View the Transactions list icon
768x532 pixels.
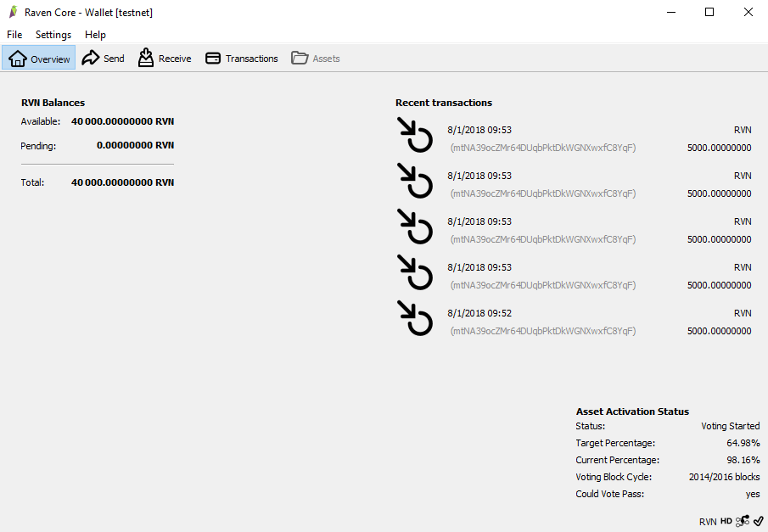[x=211, y=57]
